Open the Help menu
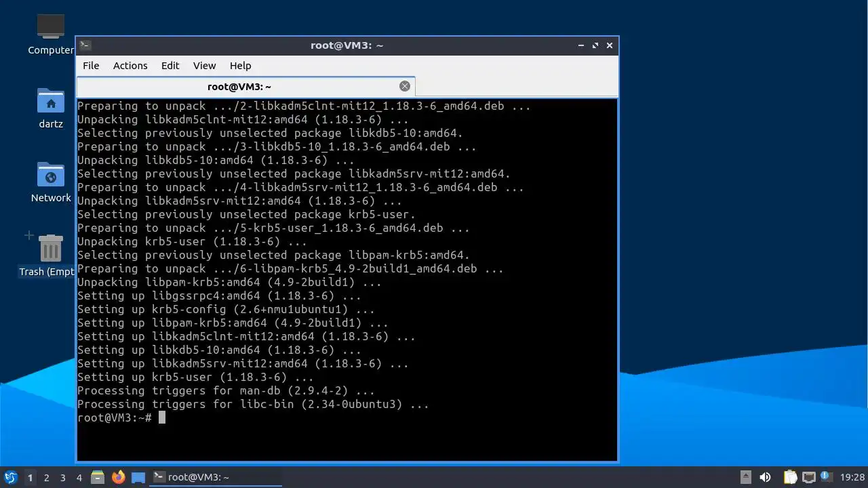868x488 pixels. [241, 66]
